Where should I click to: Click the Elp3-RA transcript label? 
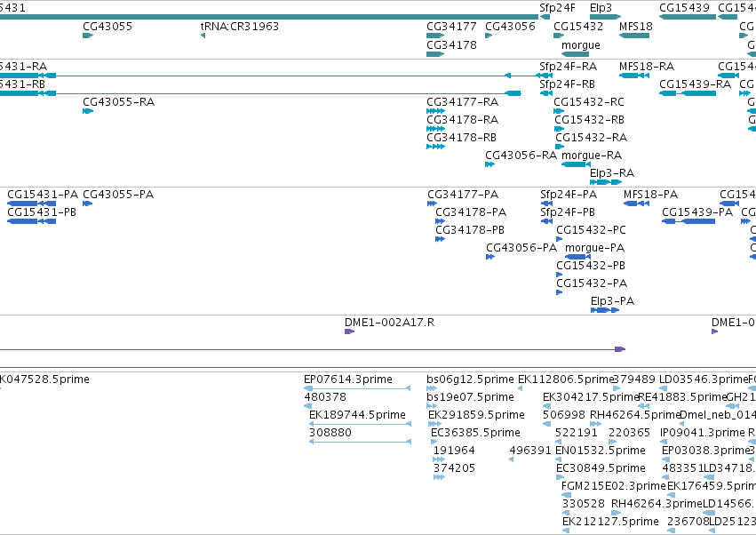point(612,173)
